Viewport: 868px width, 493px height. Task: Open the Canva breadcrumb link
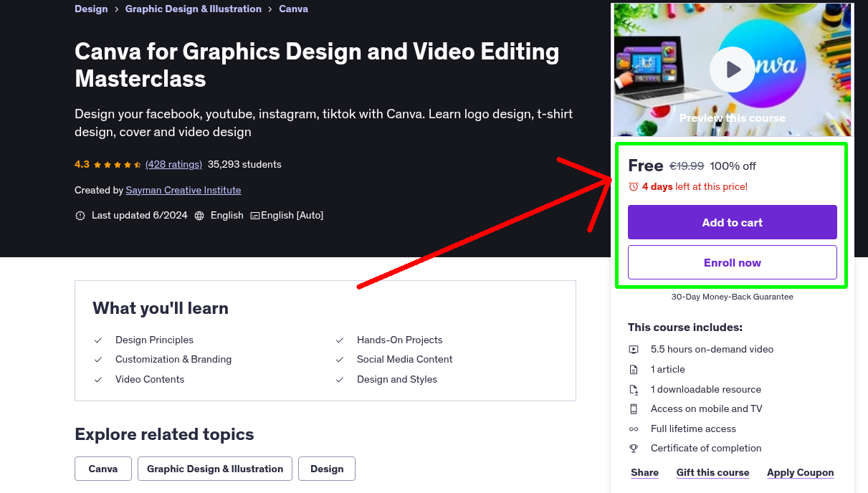293,9
